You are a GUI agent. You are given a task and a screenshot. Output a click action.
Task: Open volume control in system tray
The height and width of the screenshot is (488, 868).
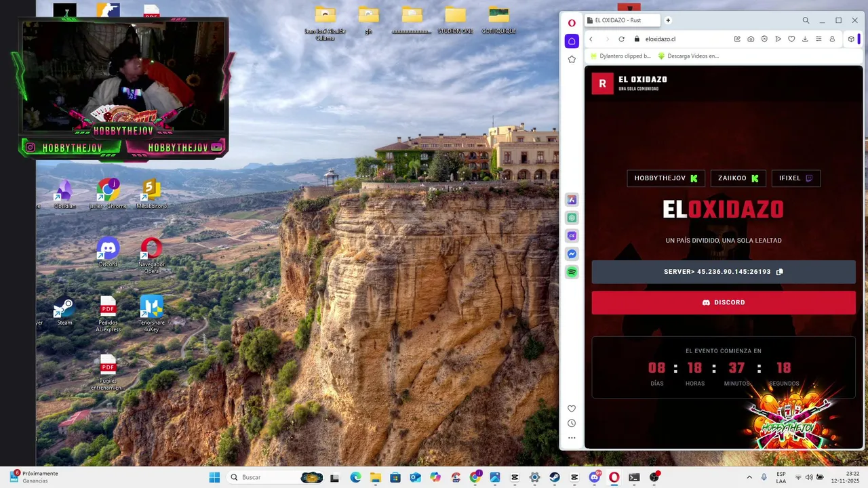(809, 477)
